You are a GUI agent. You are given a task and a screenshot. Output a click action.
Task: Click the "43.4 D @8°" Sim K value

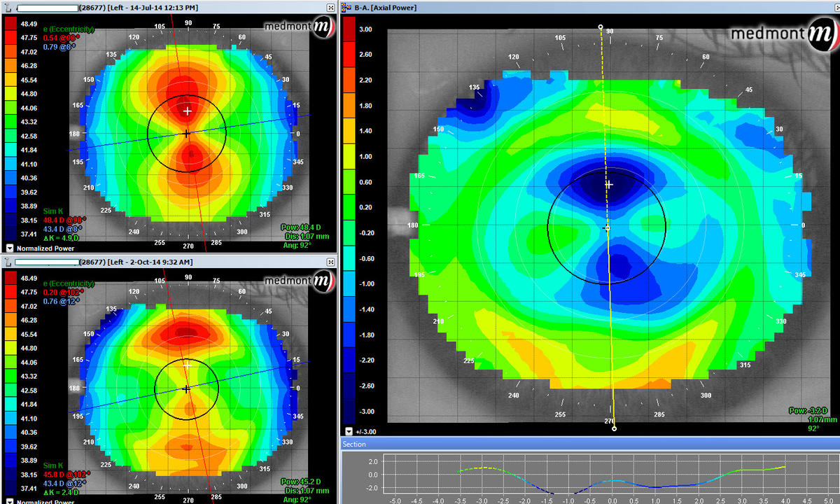(x=64, y=229)
